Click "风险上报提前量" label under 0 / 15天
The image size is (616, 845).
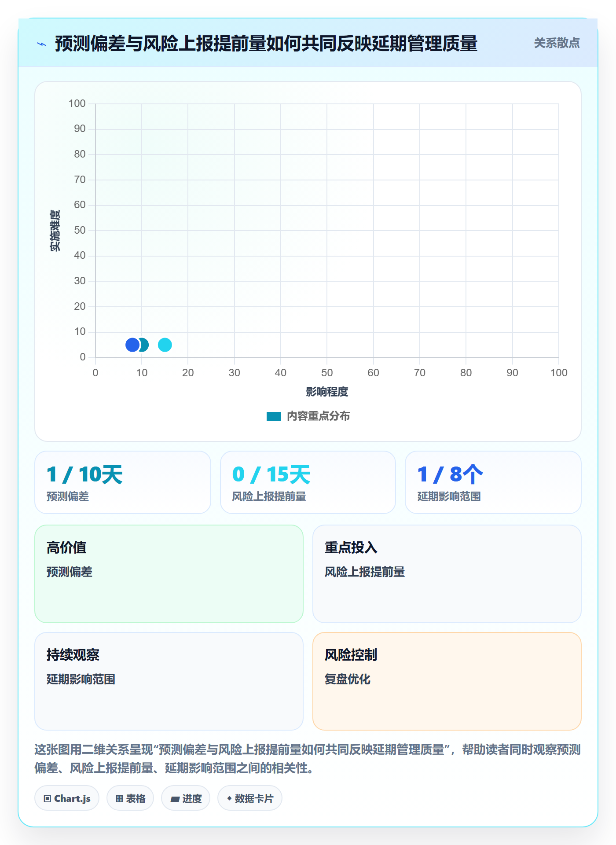tap(269, 497)
